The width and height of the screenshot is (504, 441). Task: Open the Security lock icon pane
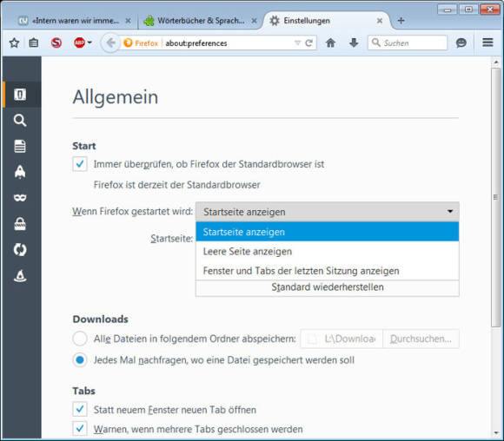tap(20, 224)
